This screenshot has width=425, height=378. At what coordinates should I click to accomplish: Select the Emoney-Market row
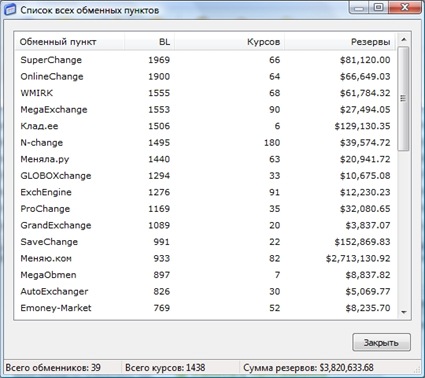(x=205, y=308)
